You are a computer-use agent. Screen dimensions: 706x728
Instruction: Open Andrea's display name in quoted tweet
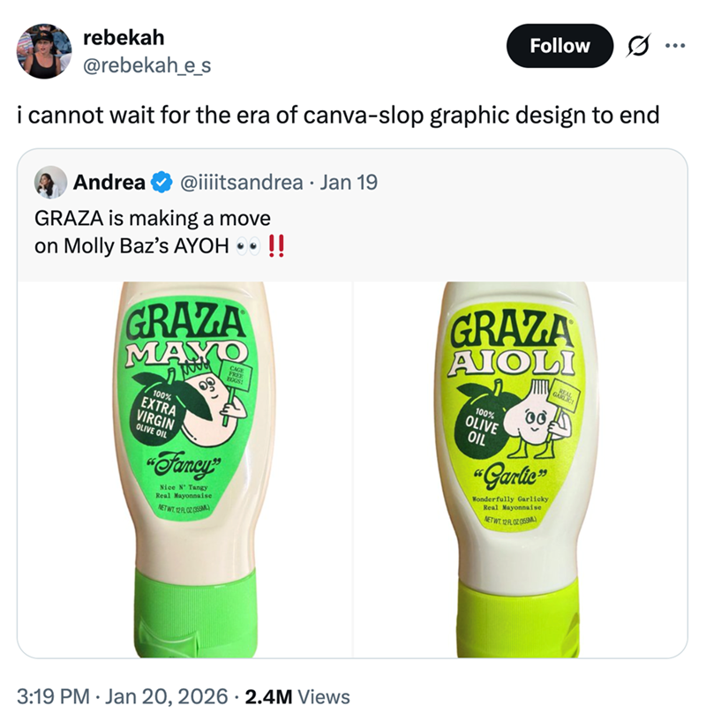109,183
